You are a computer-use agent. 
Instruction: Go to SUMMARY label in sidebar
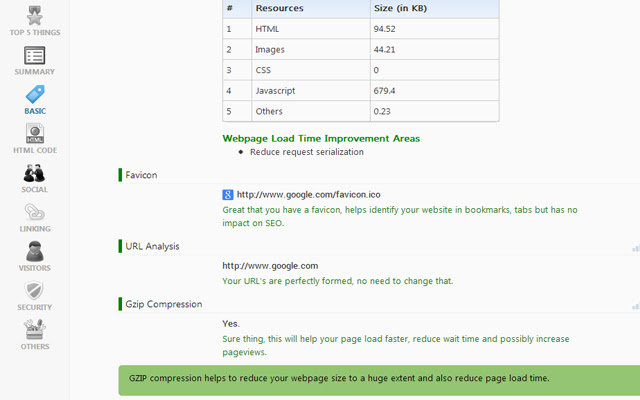tap(35, 72)
